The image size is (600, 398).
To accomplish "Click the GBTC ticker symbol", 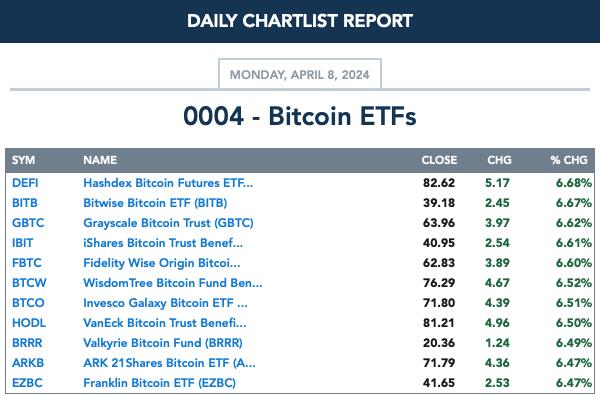I will (28, 223).
